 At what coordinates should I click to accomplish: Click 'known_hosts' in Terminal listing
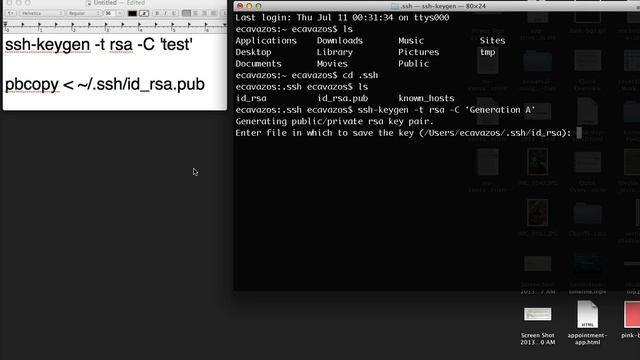tap(426, 98)
